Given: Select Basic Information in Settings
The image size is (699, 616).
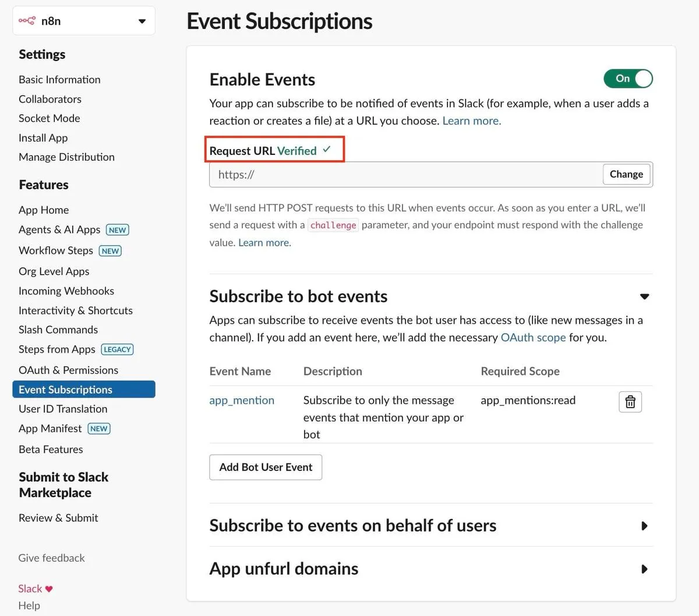Looking at the screenshot, I should [59, 80].
